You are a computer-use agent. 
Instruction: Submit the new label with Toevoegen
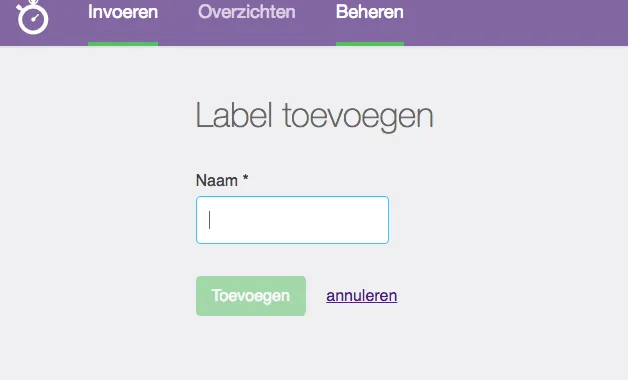(251, 296)
